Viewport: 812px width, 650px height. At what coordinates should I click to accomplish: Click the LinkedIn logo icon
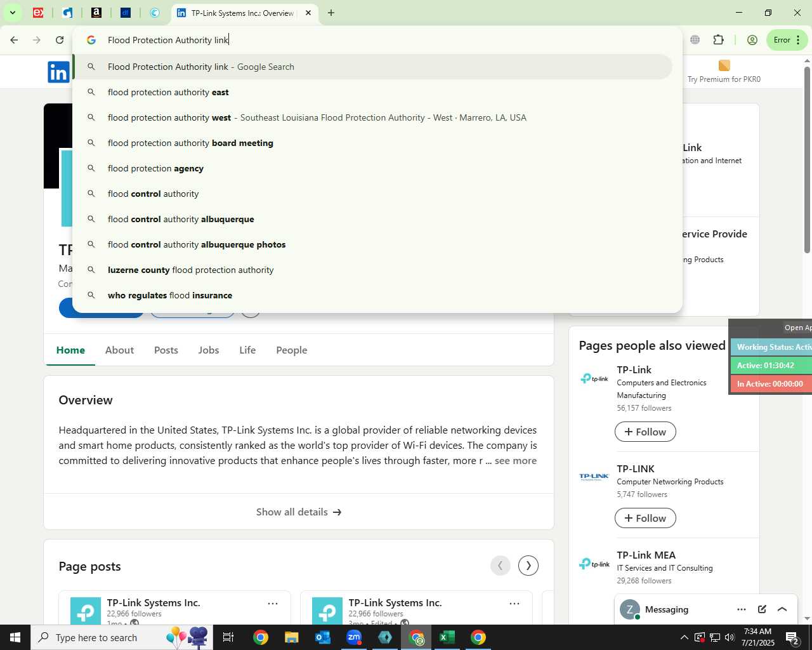pyautogui.click(x=58, y=72)
